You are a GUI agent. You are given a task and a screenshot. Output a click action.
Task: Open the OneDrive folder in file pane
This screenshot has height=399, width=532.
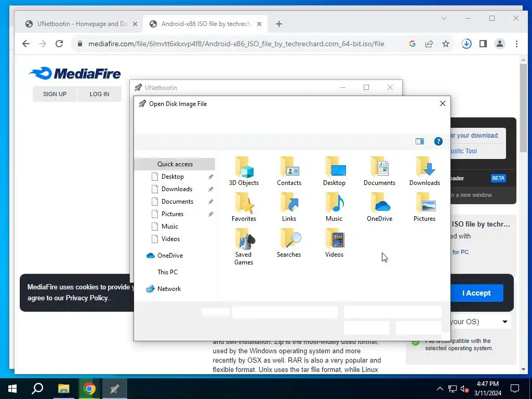[379, 207]
